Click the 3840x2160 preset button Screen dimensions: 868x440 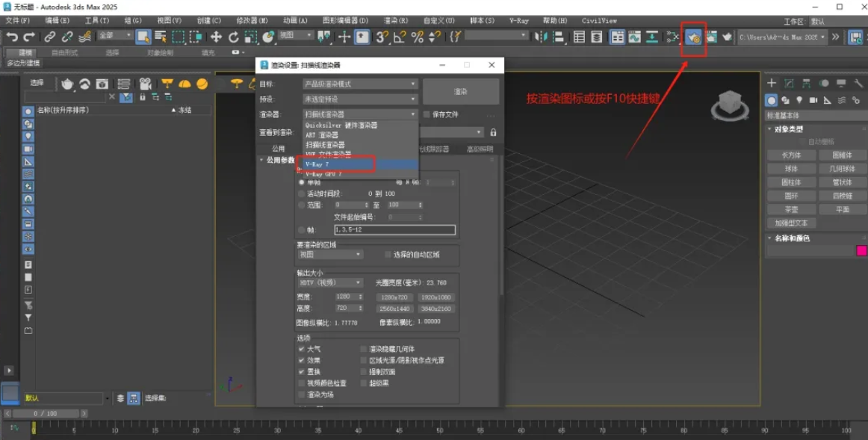[x=436, y=309]
